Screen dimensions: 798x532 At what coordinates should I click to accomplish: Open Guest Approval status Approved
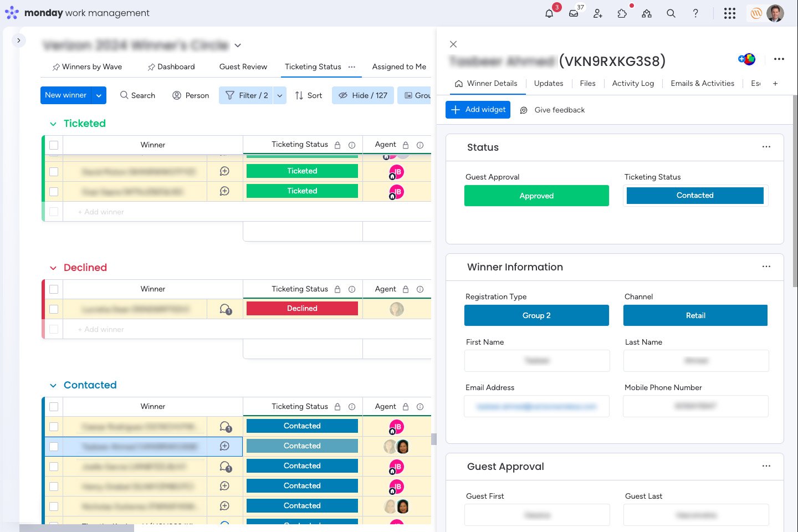pos(536,196)
